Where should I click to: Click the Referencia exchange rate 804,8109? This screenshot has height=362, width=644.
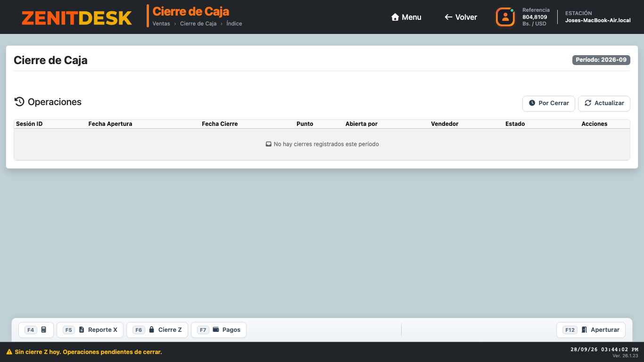click(x=535, y=17)
